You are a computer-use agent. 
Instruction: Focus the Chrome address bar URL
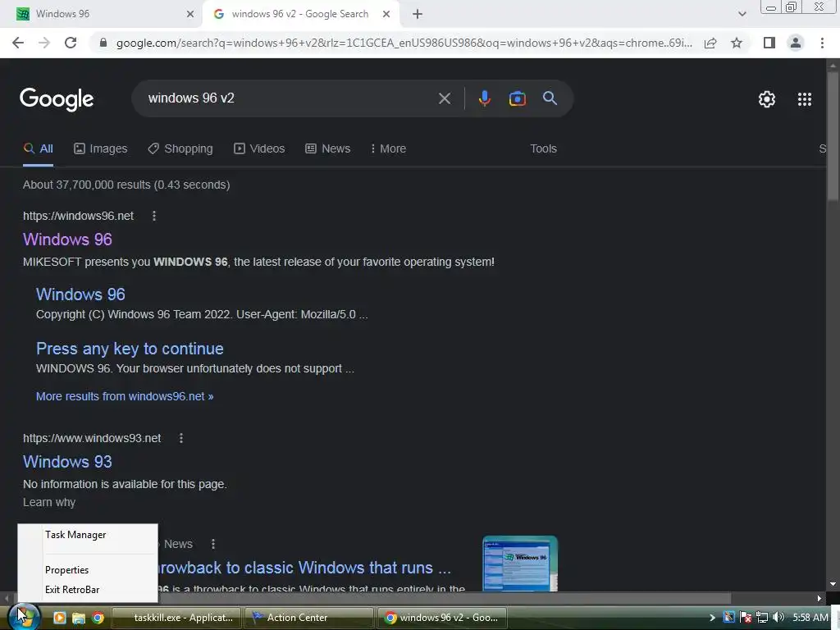[x=404, y=43]
